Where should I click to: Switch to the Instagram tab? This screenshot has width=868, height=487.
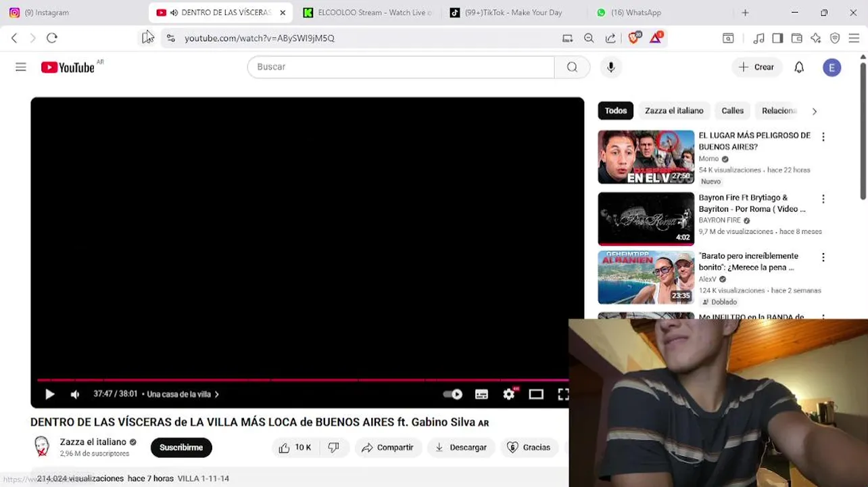[72, 12]
